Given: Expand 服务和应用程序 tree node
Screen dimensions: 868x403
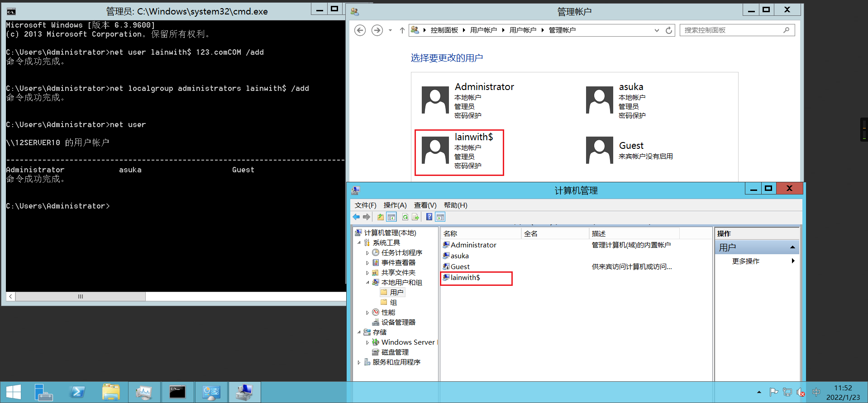Looking at the screenshot, I should [x=359, y=362].
